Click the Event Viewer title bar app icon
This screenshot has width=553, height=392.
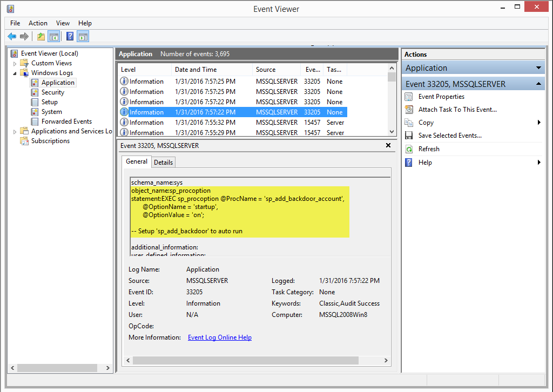pyautogui.click(x=11, y=9)
